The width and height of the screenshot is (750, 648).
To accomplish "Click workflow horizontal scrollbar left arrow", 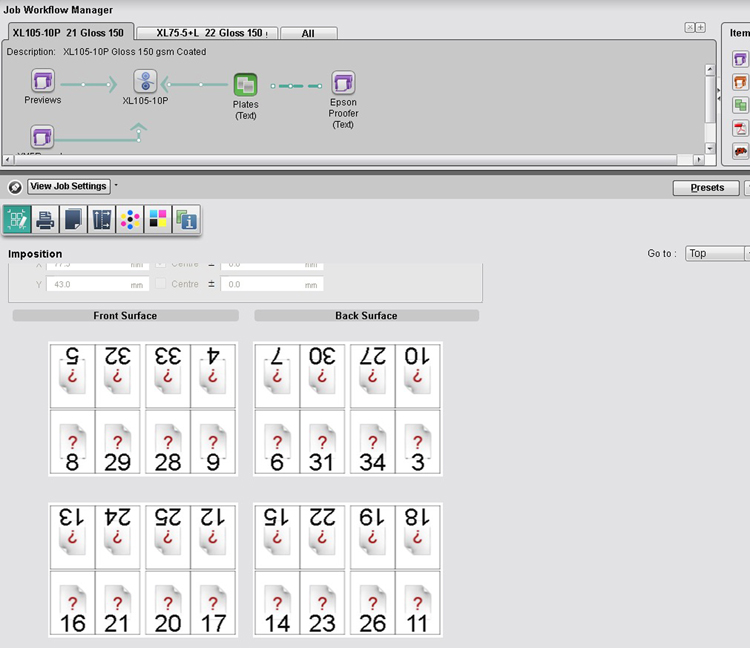I will tap(8, 159).
